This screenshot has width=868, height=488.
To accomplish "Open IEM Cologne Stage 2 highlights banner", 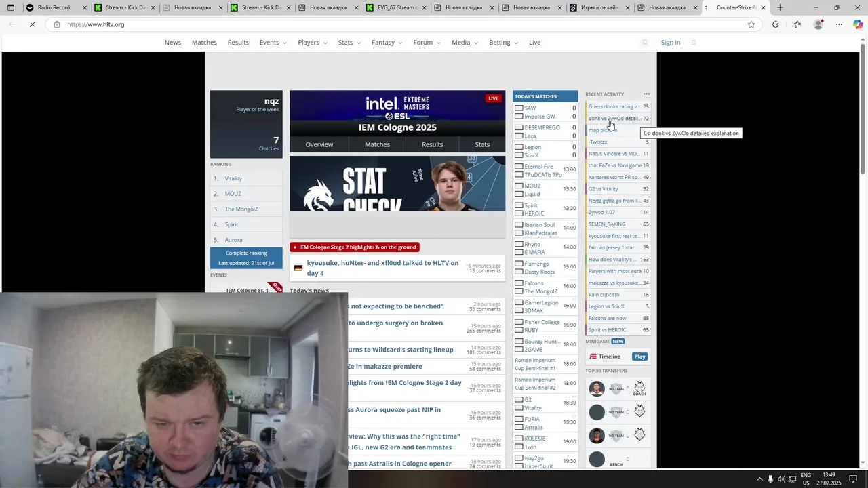I will (x=354, y=247).
